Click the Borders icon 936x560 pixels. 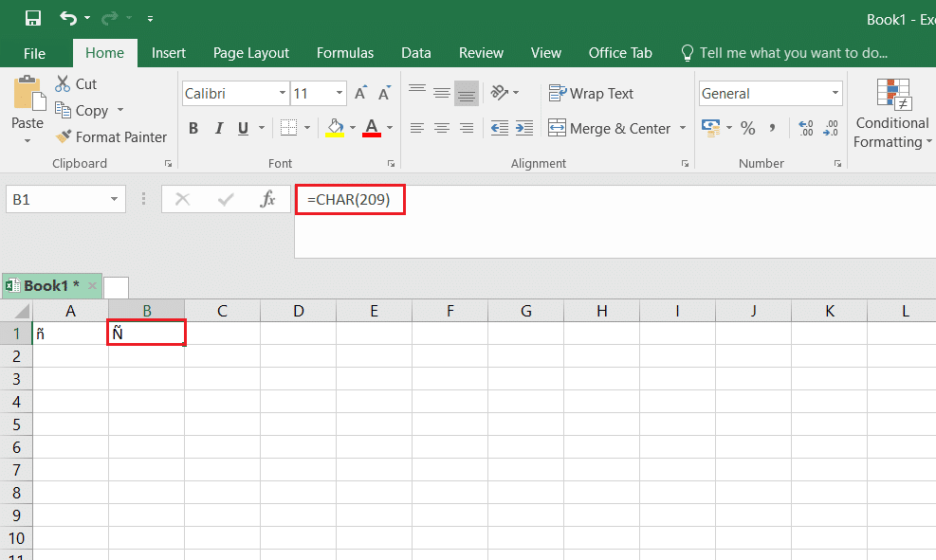click(x=288, y=128)
